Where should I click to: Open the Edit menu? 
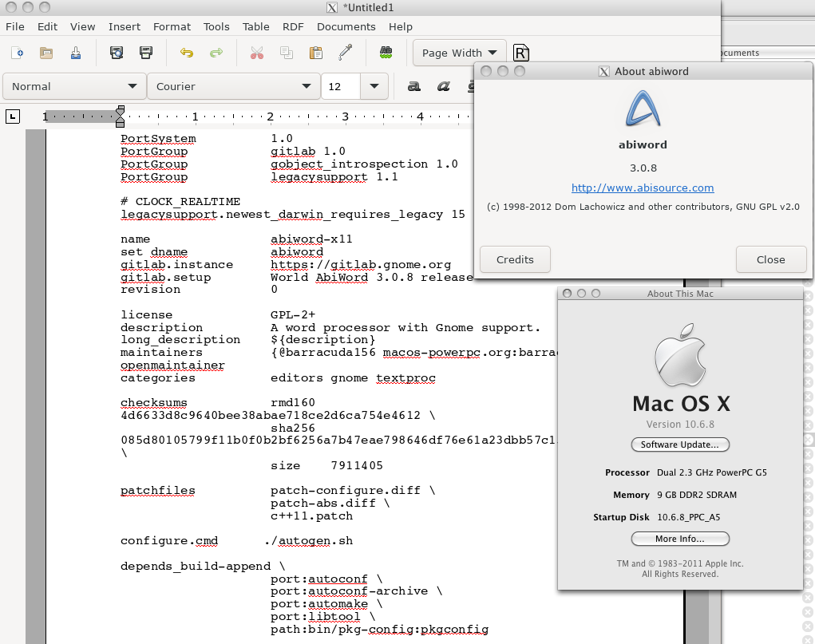[47, 26]
